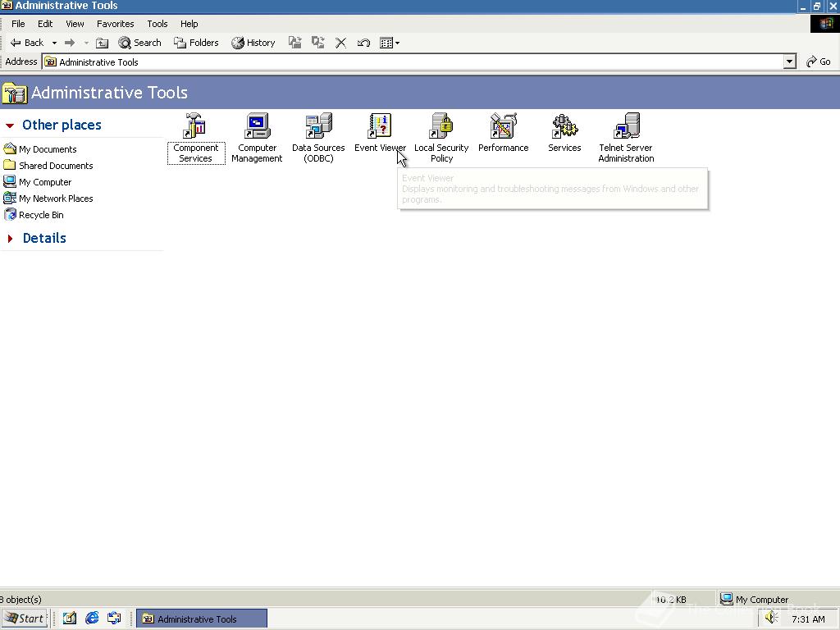Open the Search pane

139,43
